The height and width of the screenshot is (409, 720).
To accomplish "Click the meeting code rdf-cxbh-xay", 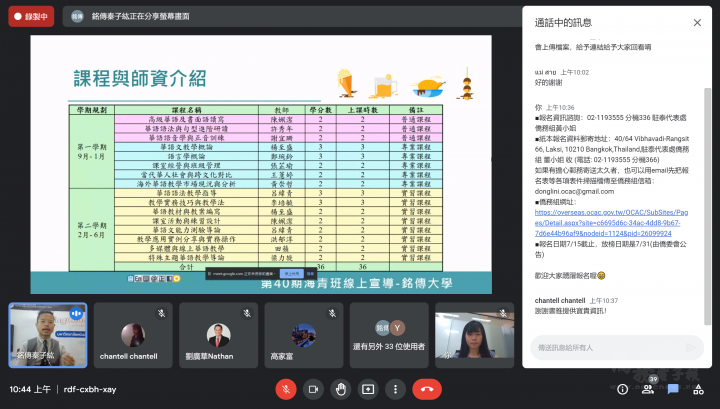I will coord(90,389).
